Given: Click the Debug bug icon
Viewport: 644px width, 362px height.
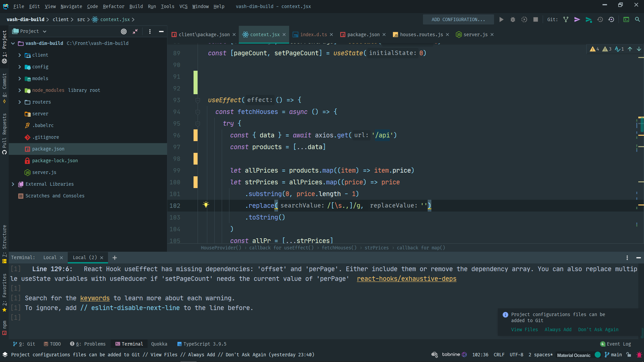Looking at the screenshot, I should [513, 19].
